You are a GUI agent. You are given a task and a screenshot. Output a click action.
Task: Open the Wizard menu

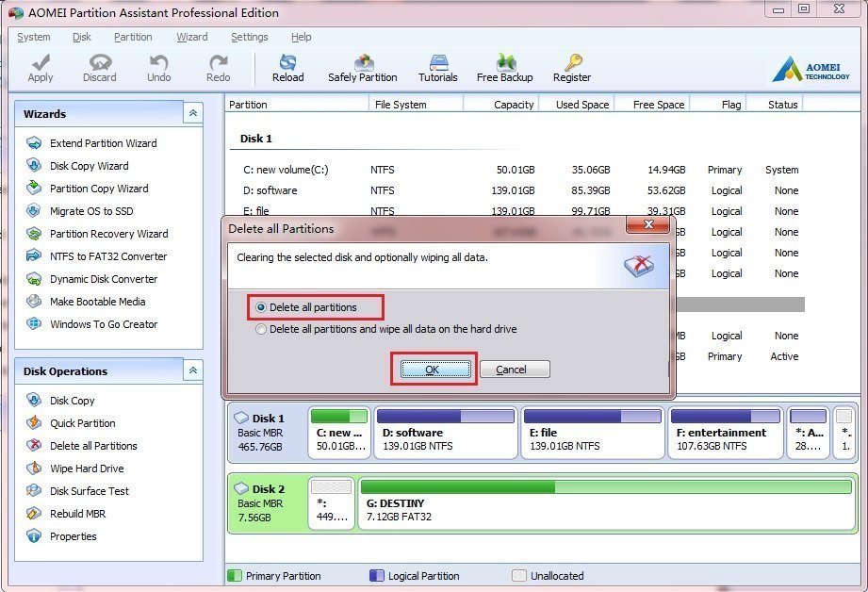coord(192,37)
